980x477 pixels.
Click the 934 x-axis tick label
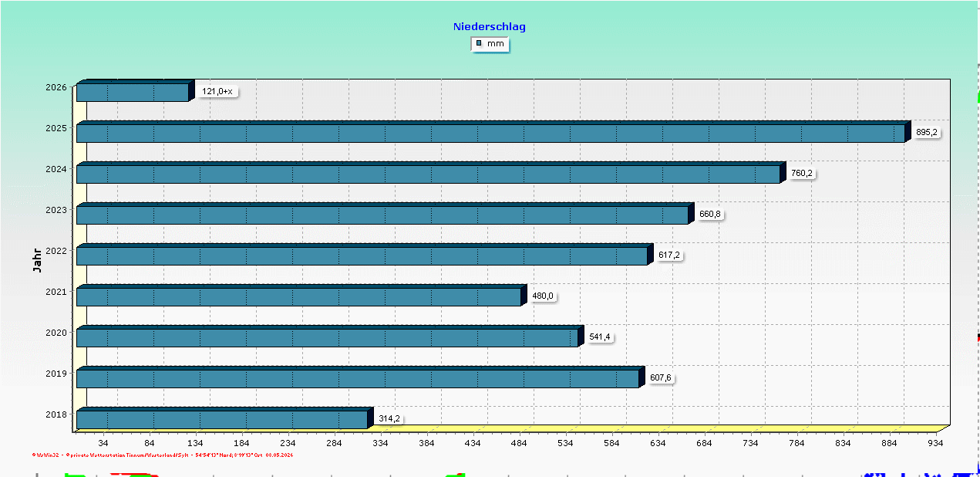click(935, 443)
